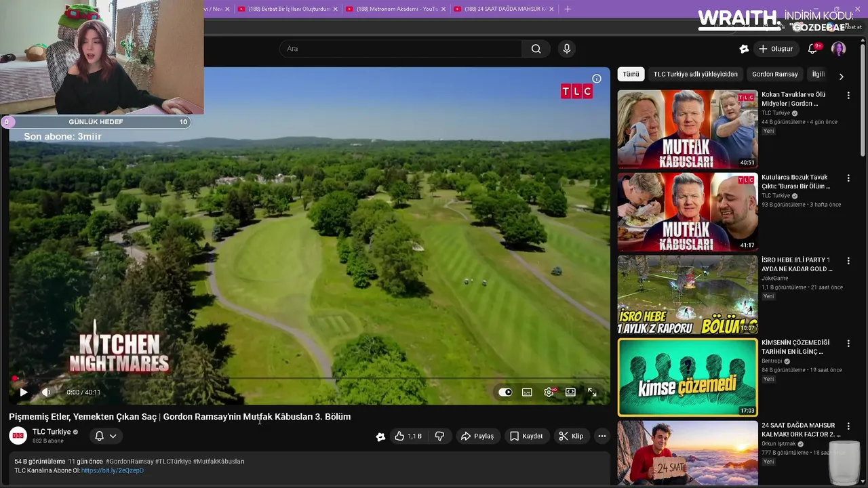Open options menu for Kokan Tavuklar video

(x=848, y=96)
